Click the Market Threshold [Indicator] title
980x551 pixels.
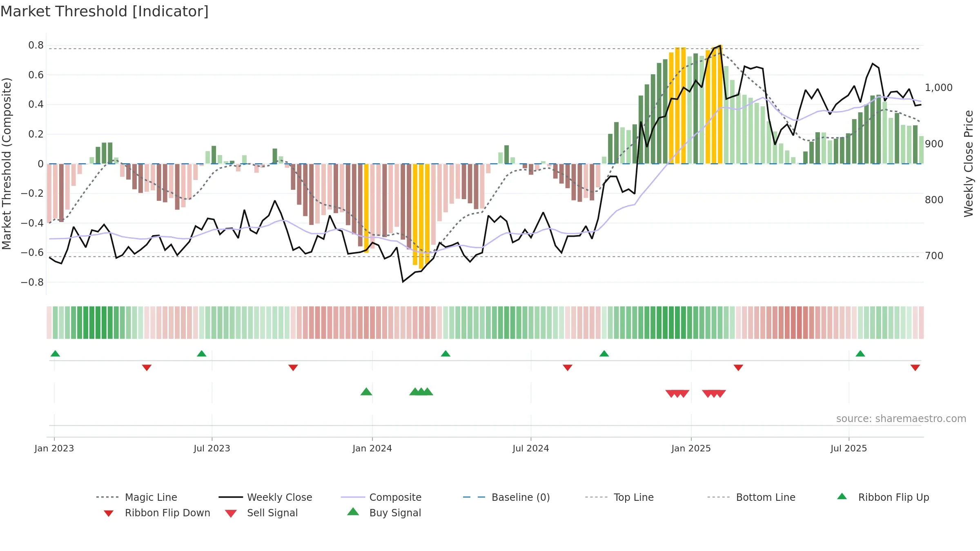point(105,11)
